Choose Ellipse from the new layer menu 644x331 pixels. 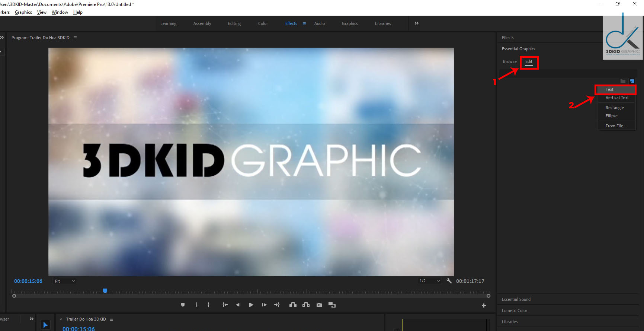tap(616, 116)
